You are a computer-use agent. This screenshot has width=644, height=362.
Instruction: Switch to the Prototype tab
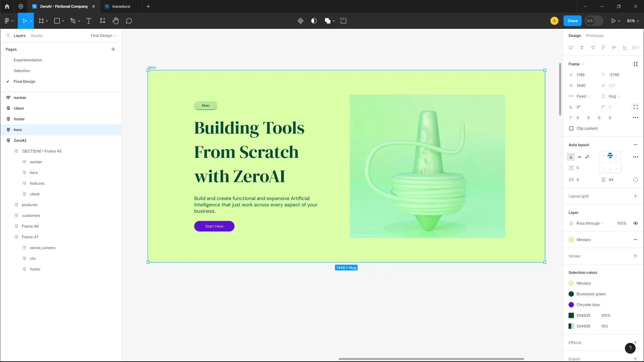point(594,36)
